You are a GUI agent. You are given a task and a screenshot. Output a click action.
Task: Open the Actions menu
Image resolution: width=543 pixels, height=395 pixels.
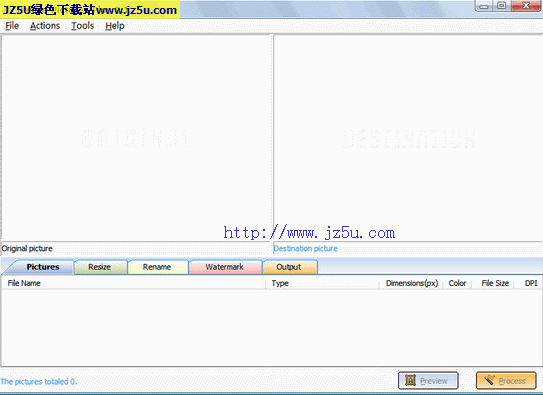coord(45,26)
